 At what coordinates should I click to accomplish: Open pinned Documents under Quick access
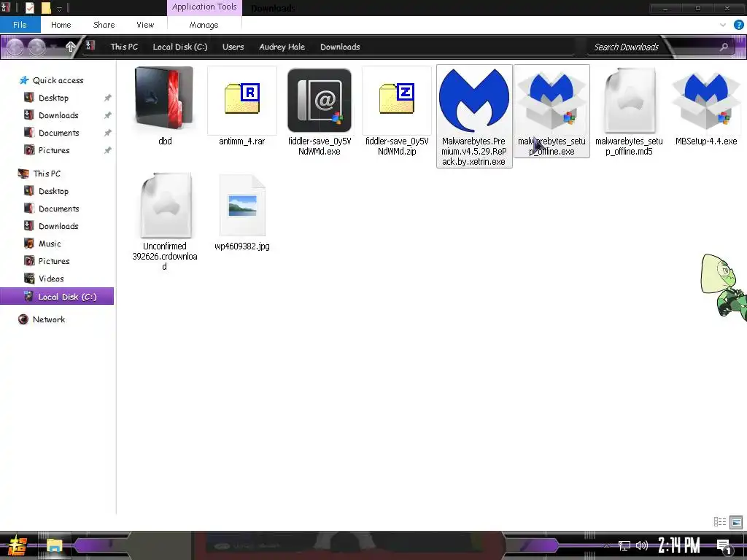click(x=58, y=133)
